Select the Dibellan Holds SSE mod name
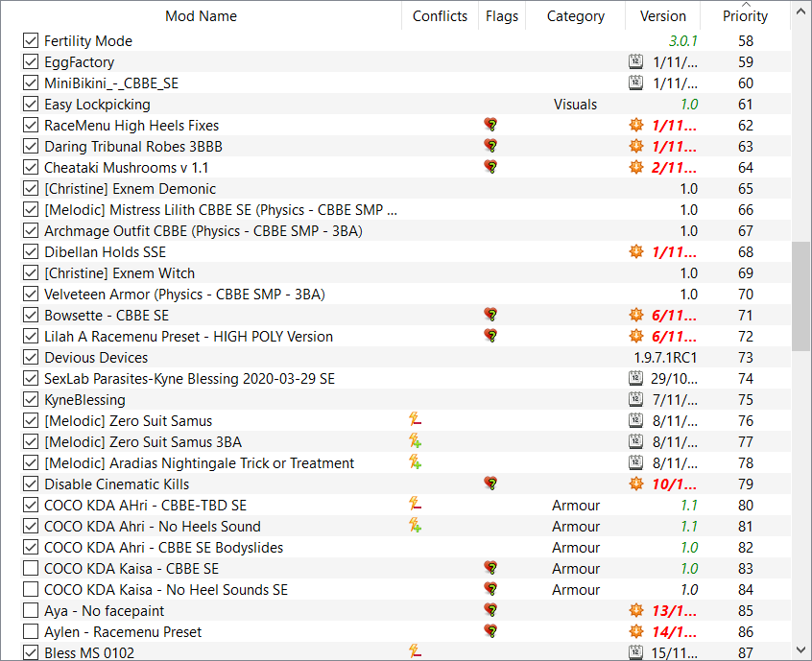The height and width of the screenshot is (661, 812). click(106, 252)
